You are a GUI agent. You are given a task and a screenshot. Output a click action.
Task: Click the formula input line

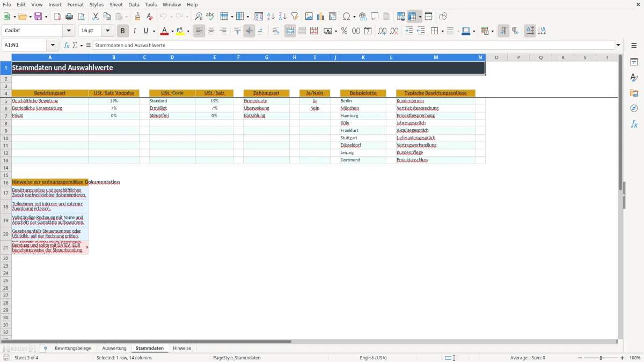click(354, 45)
